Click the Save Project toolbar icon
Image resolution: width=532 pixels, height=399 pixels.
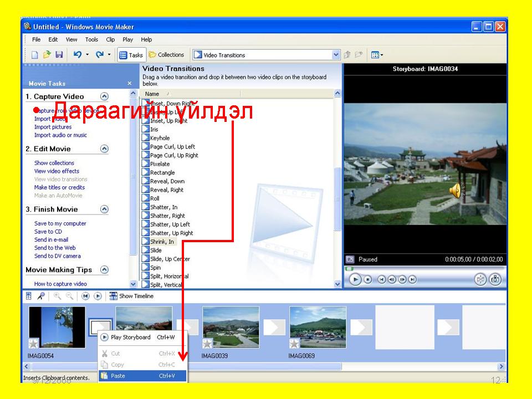(59, 55)
